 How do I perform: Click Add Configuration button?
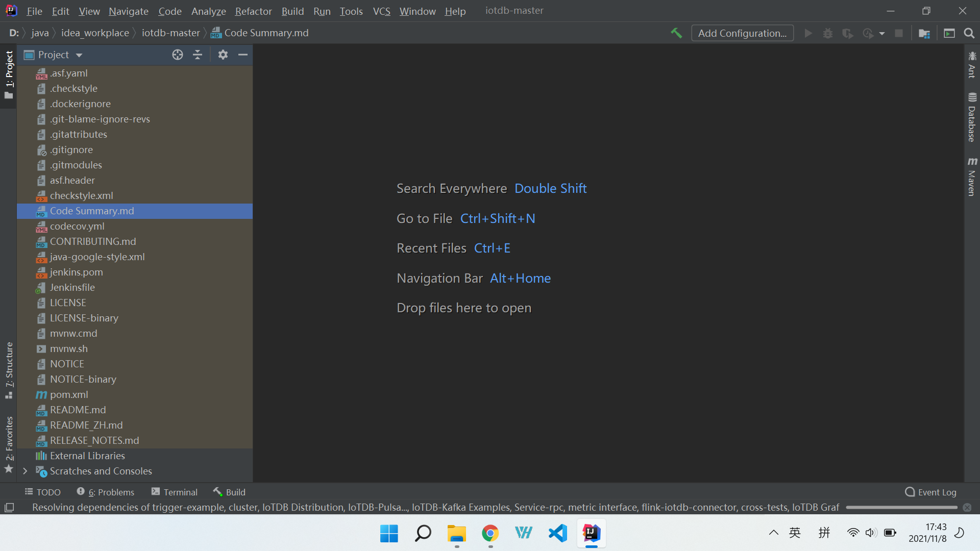742,33
